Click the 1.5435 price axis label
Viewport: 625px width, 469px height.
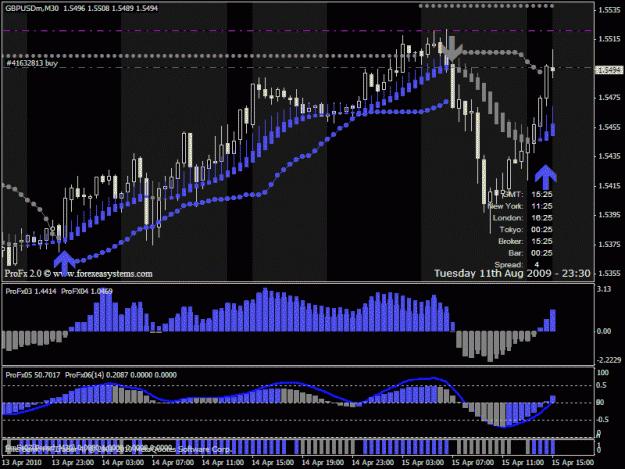point(609,156)
